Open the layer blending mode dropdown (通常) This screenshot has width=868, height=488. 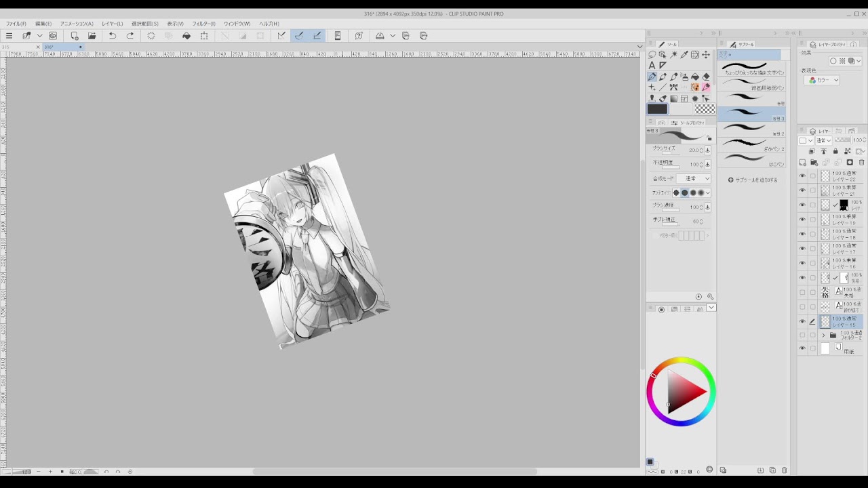click(x=823, y=140)
